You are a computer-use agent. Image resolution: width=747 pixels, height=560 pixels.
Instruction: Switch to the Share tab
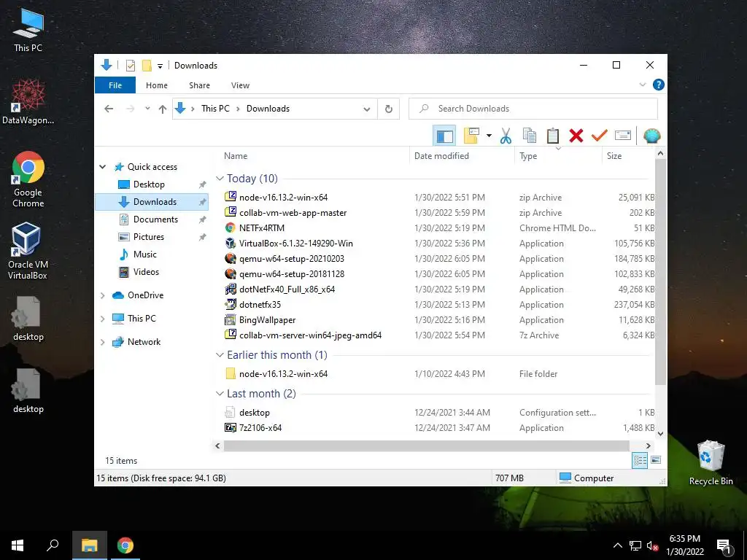199,85
